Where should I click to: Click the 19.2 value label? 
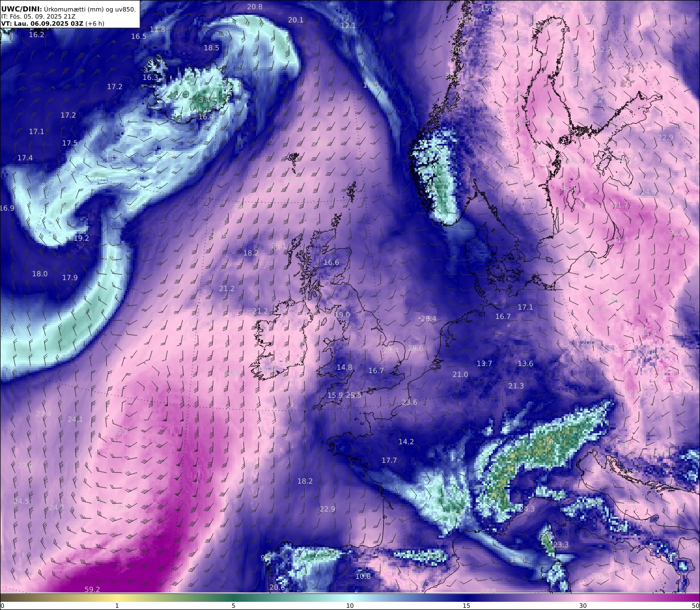(81, 238)
